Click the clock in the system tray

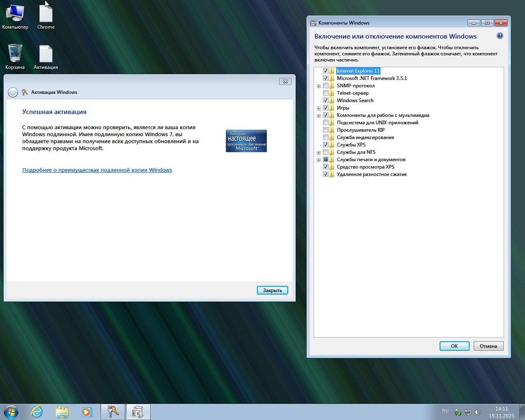click(x=502, y=411)
